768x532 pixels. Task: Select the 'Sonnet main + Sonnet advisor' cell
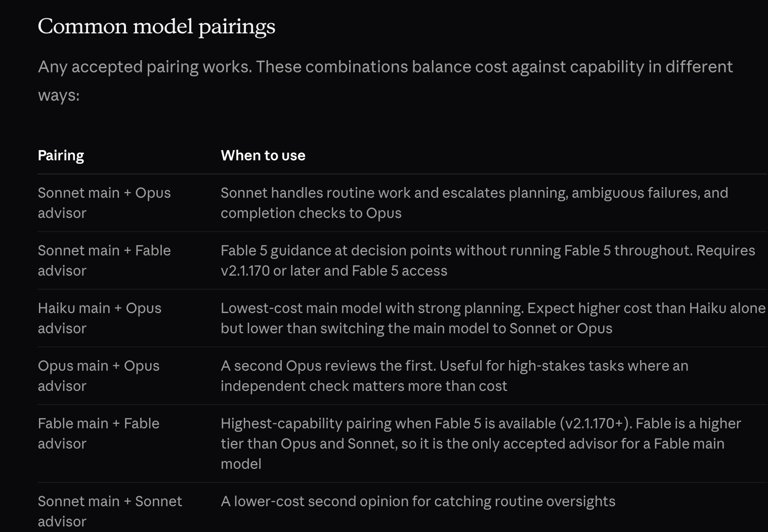(x=110, y=511)
